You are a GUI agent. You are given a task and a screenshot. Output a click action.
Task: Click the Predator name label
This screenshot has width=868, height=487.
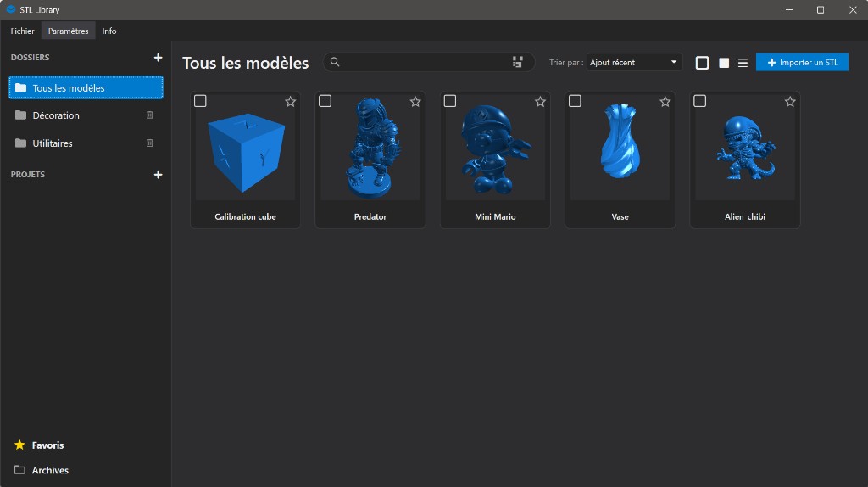370,216
